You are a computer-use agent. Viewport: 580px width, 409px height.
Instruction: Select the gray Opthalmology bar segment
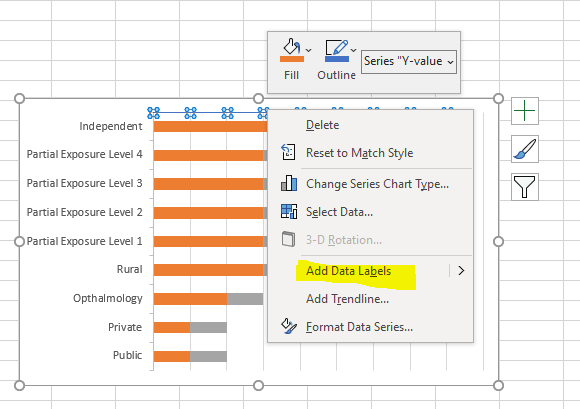tap(245, 299)
